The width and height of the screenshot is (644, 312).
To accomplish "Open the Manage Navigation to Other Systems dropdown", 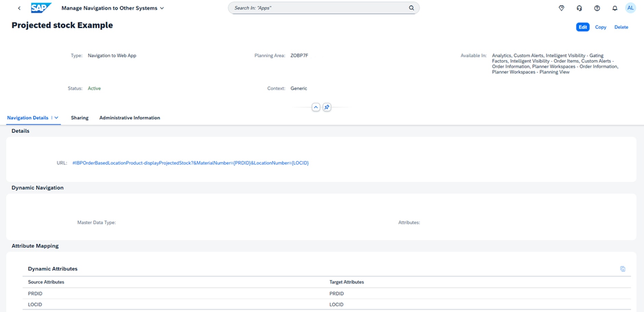I will (162, 8).
